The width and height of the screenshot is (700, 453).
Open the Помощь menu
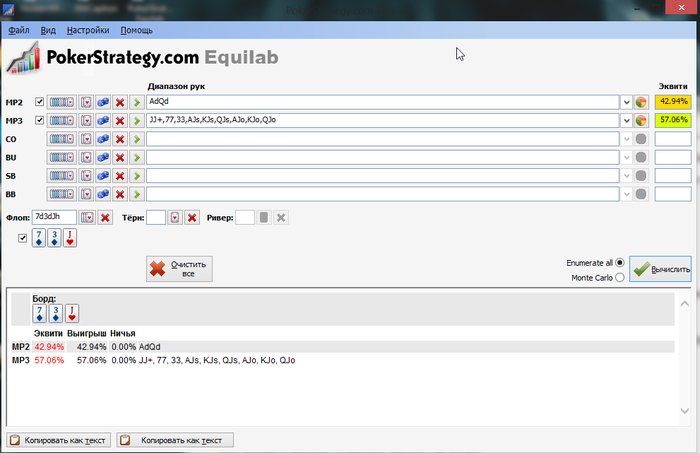137,30
